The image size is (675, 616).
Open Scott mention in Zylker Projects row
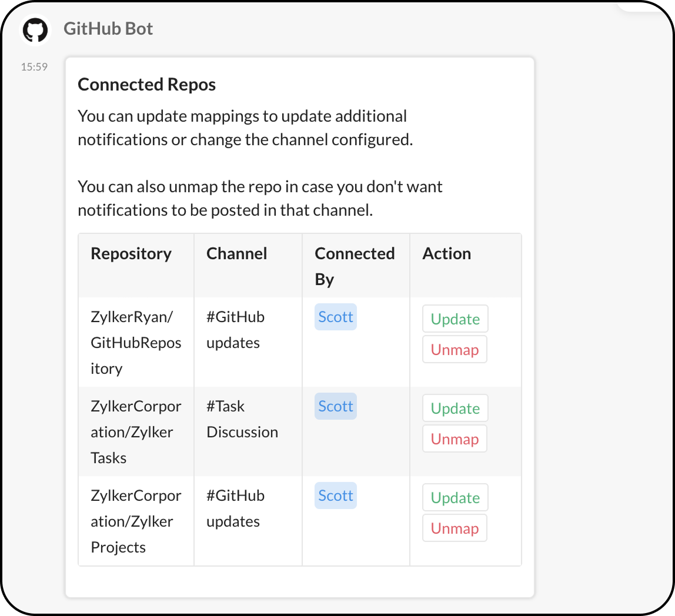[335, 496]
